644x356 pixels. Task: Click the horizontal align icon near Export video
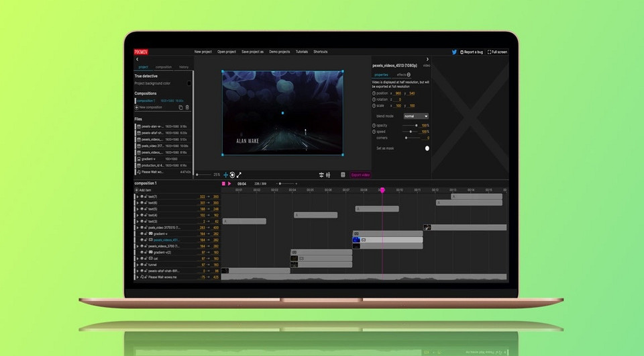tap(321, 175)
